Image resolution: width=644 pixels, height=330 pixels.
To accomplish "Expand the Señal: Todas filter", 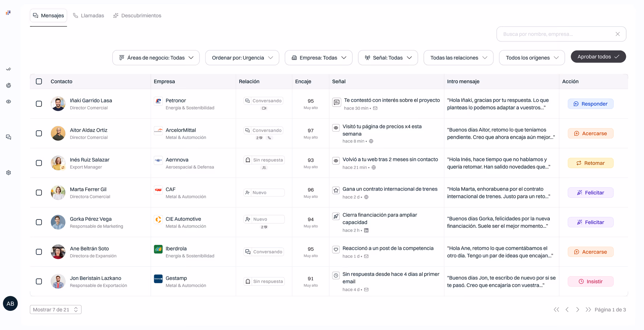I will (x=388, y=58).
